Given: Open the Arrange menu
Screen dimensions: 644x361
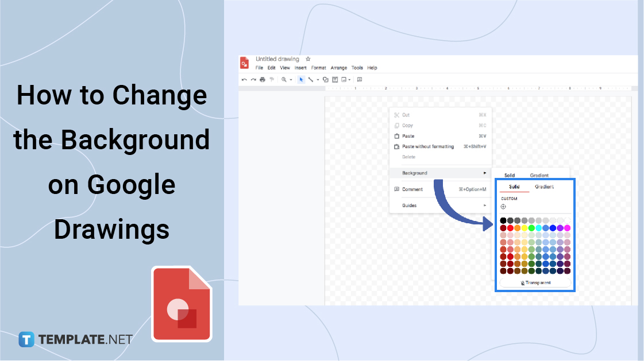Looking at the screenshot, I should 338,68.
